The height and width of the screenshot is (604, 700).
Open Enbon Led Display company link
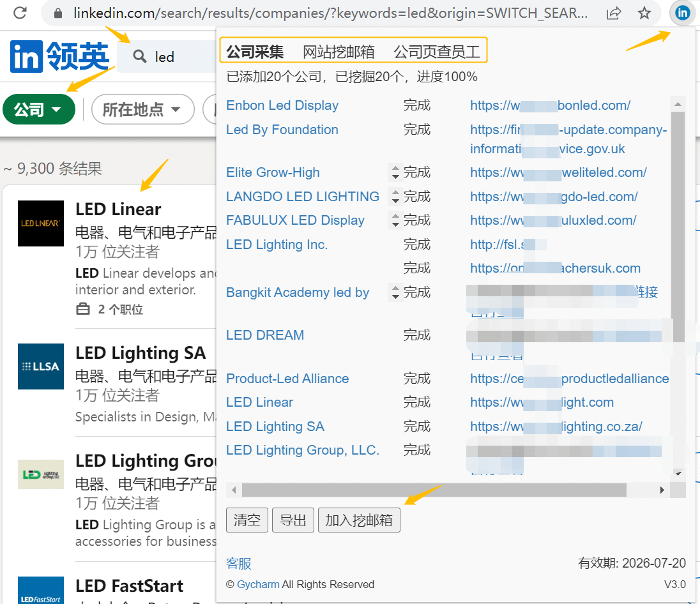tap(282, 105)
